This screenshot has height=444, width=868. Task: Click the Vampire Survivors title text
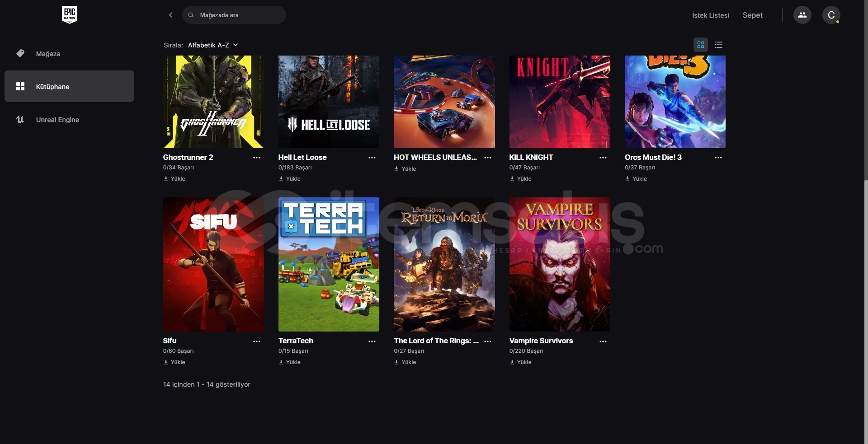541,341
